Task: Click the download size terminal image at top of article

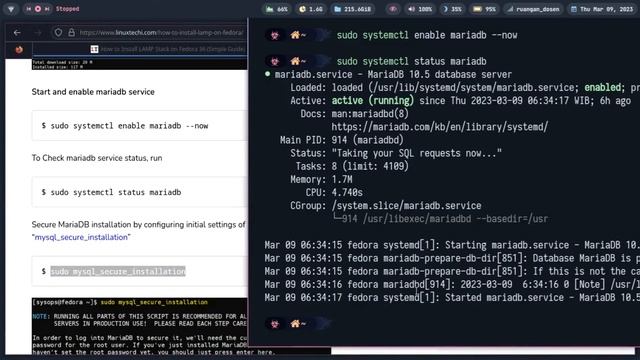Action: (x=140, y=64)
